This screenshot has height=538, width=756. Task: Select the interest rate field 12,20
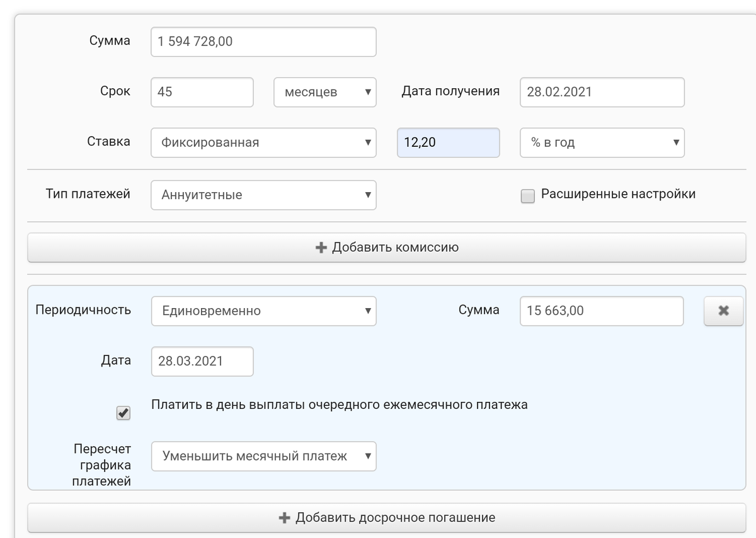point(448,142)
